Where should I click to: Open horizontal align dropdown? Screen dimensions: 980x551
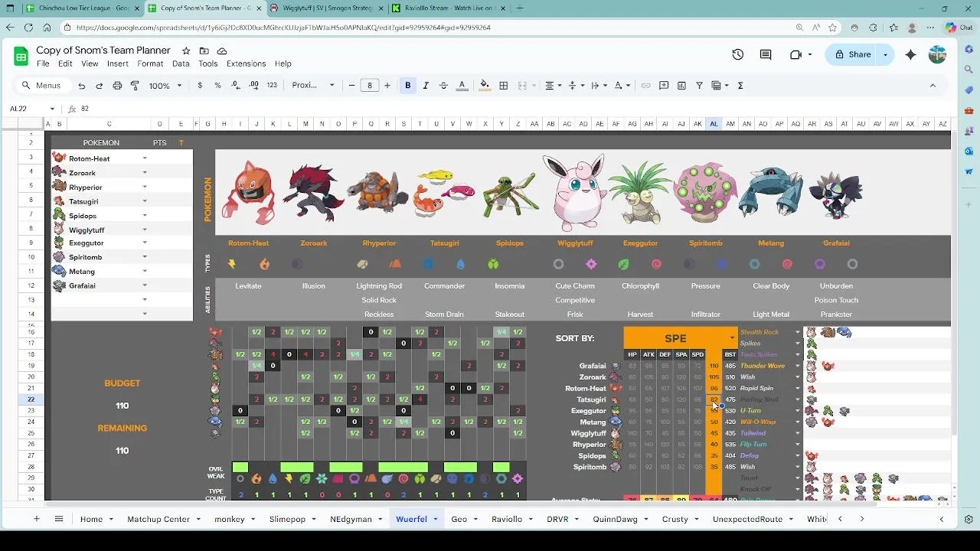pyautogui.click(x=553, y=86)
